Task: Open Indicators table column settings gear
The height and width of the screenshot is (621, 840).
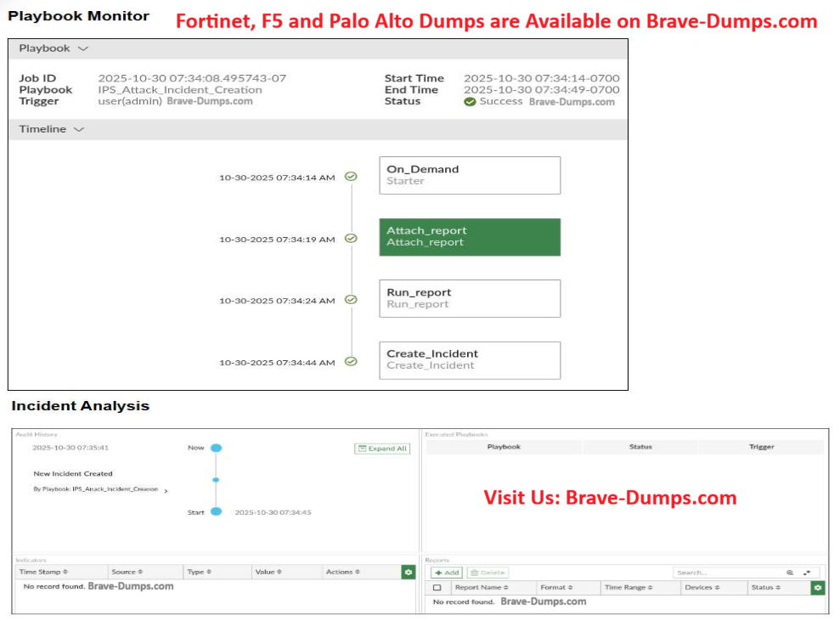Action: (x=409, y=573)
